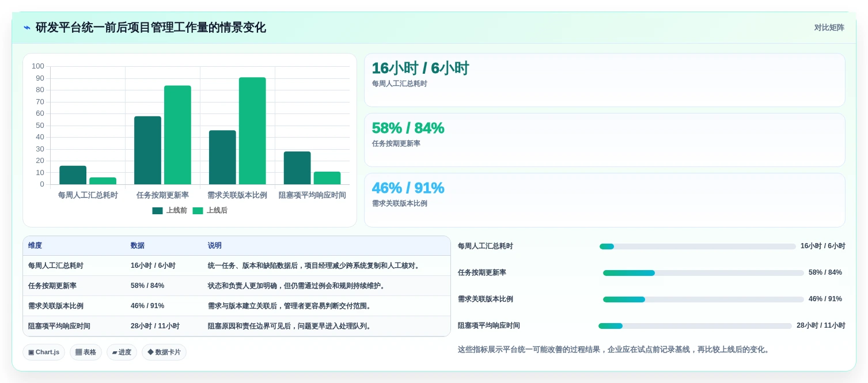Click the 上线前 bar for 需求关联版本比例
Image resolution: width=868 pixels, height=383 pixels.
coord(222,157)
